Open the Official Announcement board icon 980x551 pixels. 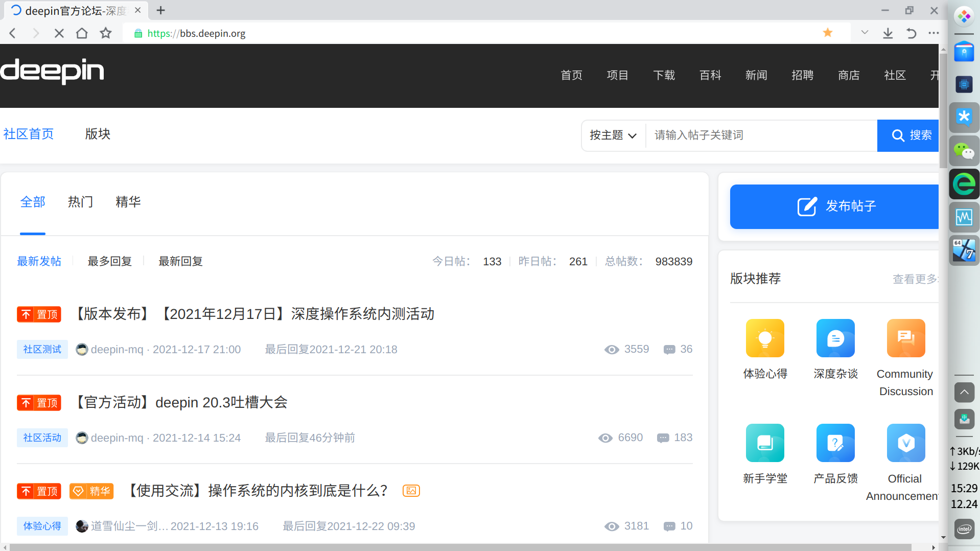point(906,443)
